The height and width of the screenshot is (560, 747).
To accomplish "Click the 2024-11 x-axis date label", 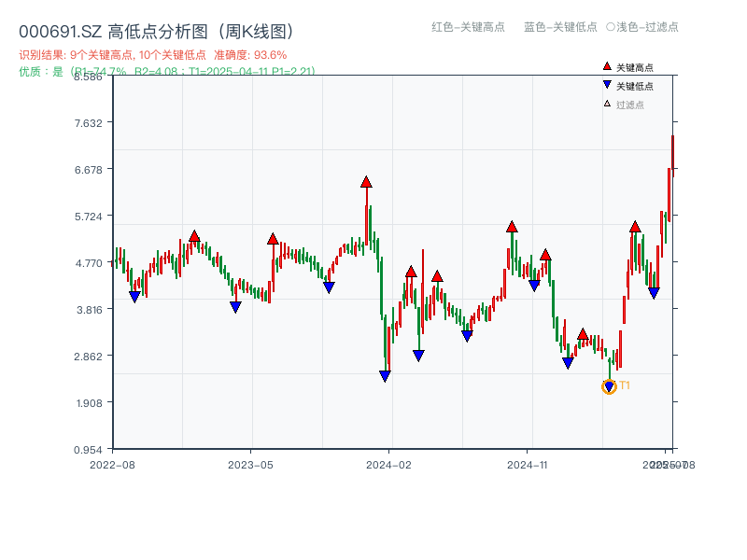I will click(x=527, y=465).
